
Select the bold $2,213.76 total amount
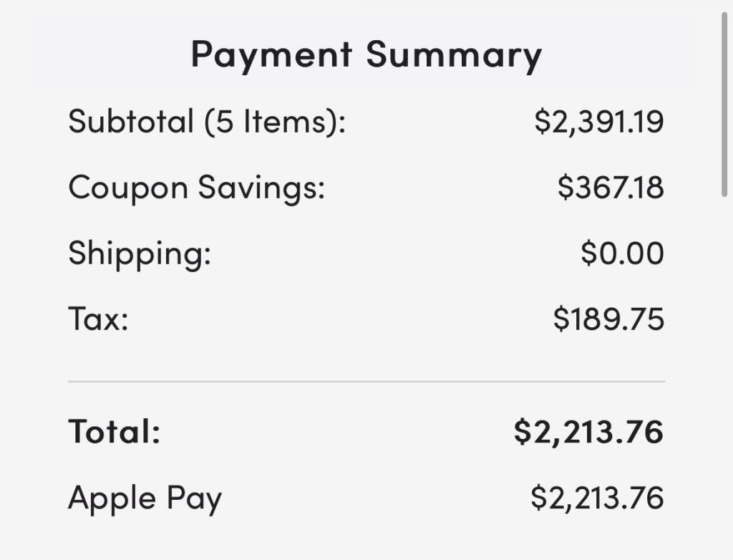click(x=588, y=432)
